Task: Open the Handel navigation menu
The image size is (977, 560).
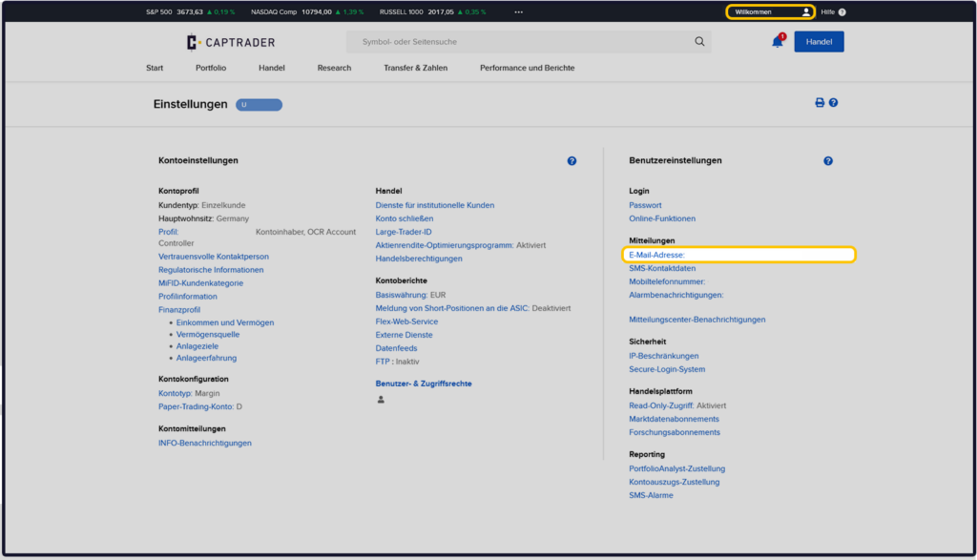Action: coord(272,68)
